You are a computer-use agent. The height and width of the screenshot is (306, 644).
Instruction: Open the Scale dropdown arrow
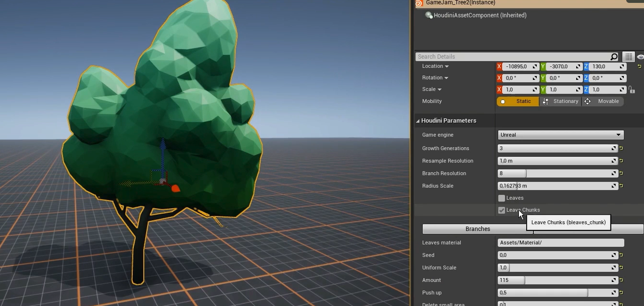tap(439, 89)
